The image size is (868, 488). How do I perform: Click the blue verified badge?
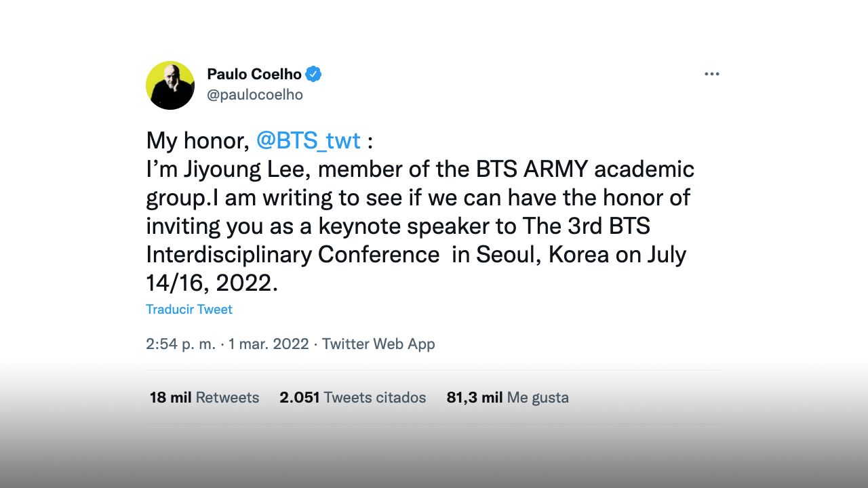click(313, 74)
